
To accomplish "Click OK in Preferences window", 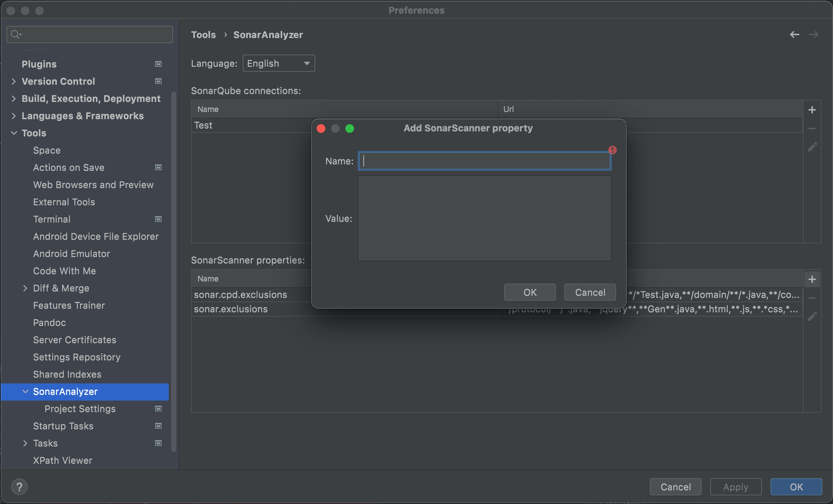I will (796, 487).
